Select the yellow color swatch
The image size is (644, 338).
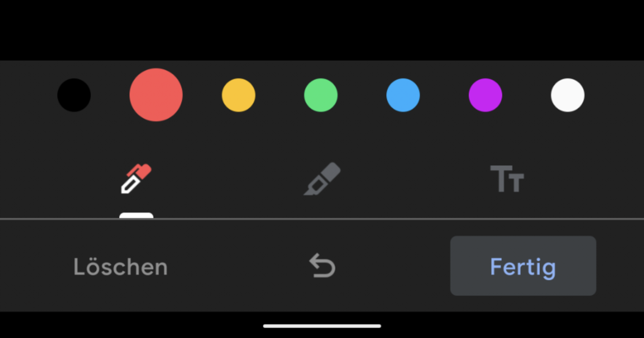pyautogui.click(x=238, y=95)
